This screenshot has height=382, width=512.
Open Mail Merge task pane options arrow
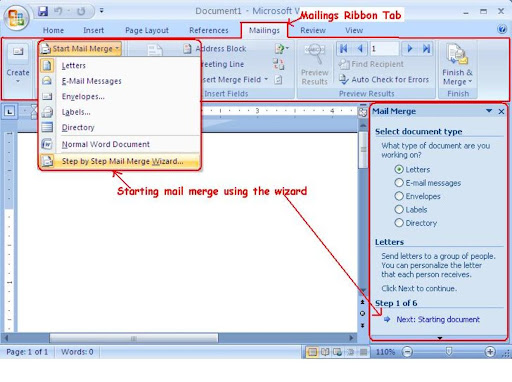point(489,111)
